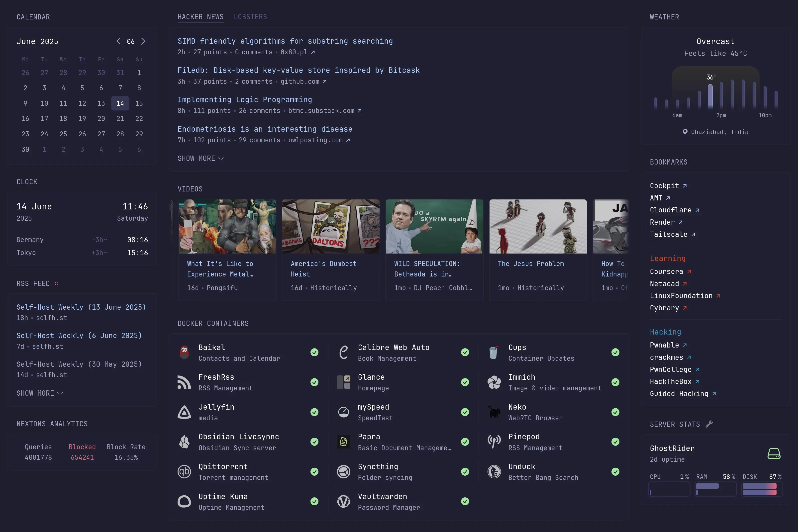Open the Jellyfin triangle icon
This screenshot has width=798, height=532.
coord(184,412)
